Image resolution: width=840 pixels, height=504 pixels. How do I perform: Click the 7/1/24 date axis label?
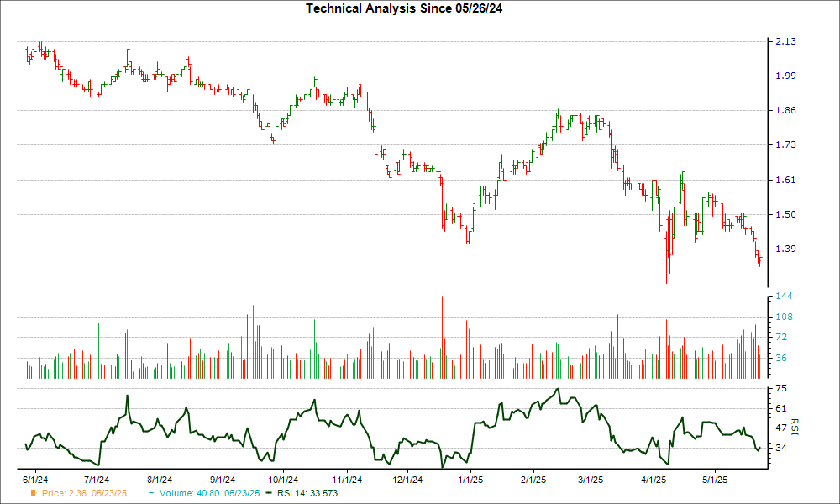[97, 480]
